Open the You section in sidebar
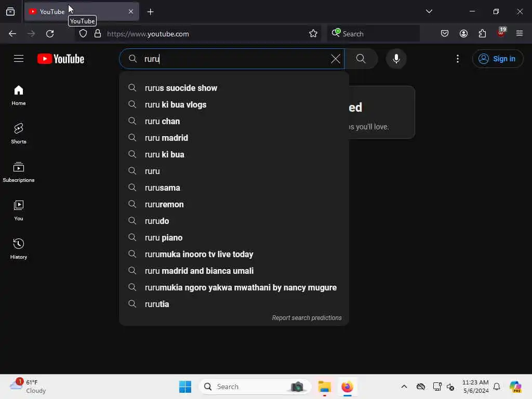The height and width of the screenshot is (399, 532). coord(19,210)
